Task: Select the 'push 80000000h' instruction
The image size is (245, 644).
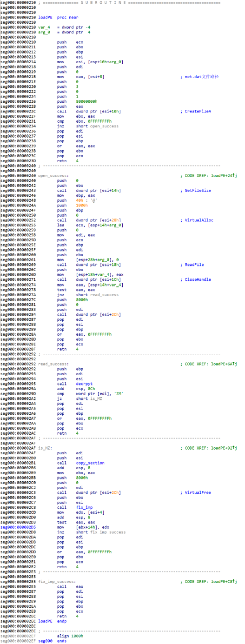Action: point(77,101)
